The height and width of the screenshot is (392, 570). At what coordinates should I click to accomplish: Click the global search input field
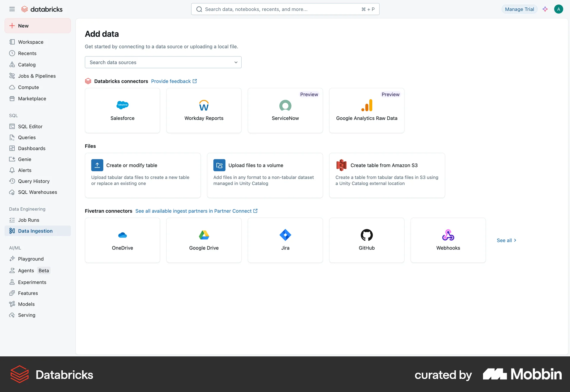pyautogui.click(x=285, y=9)
